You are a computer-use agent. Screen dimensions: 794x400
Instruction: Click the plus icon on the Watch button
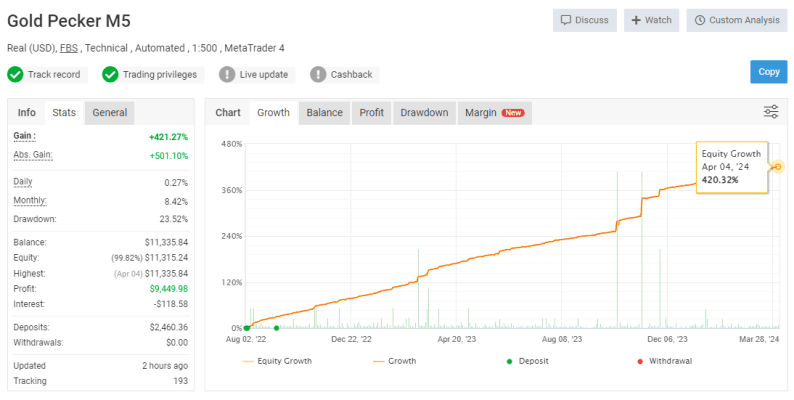coord(636,20)
